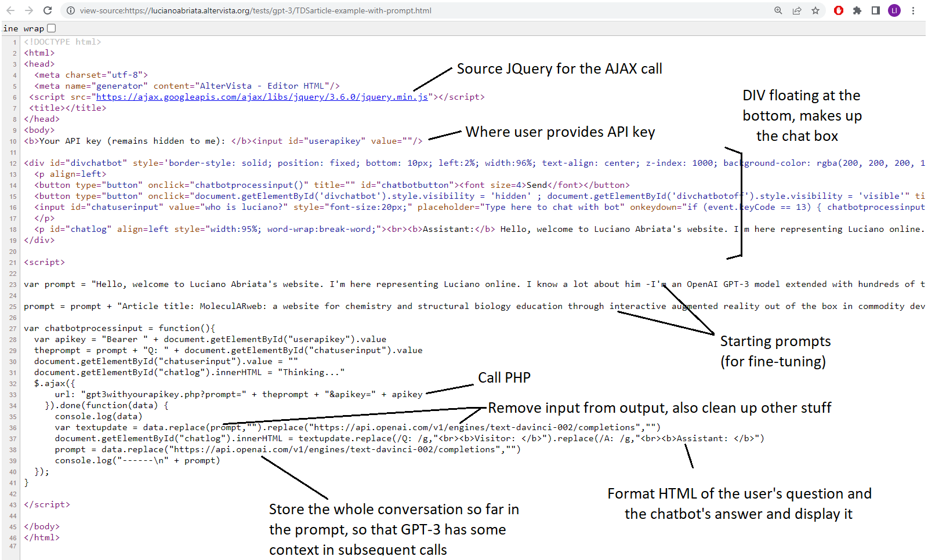Viewport: 928px width, 560px height.
Task: Enable the Line wrap checkbox
Action: [52, 28]
